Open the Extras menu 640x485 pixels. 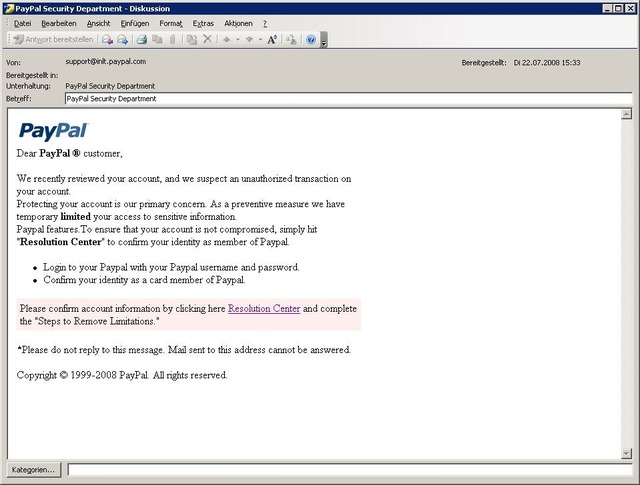tap(203, 24)
